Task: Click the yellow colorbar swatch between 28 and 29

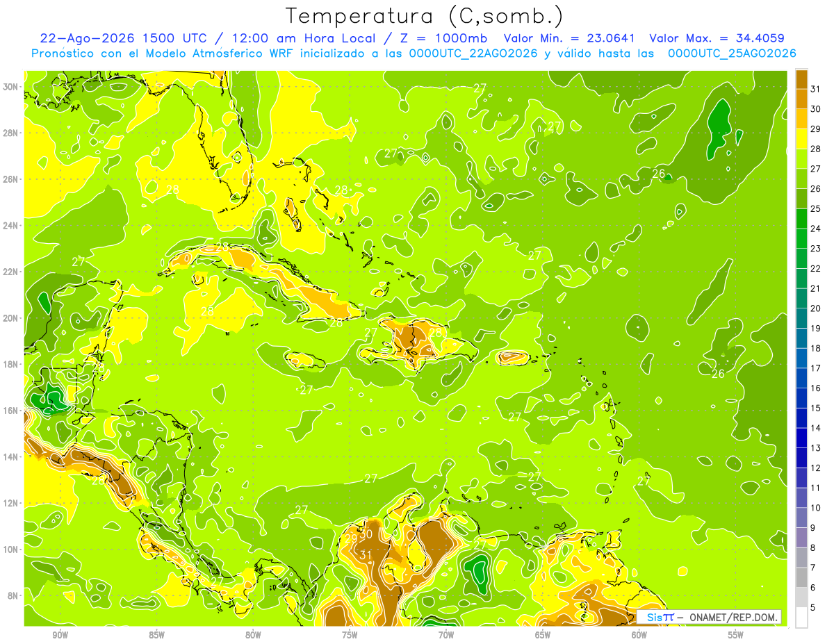Action: pos(801,139)
